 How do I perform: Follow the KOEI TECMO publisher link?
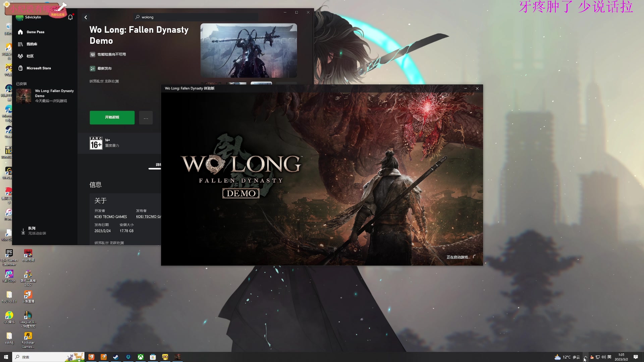tap(148, 217)
